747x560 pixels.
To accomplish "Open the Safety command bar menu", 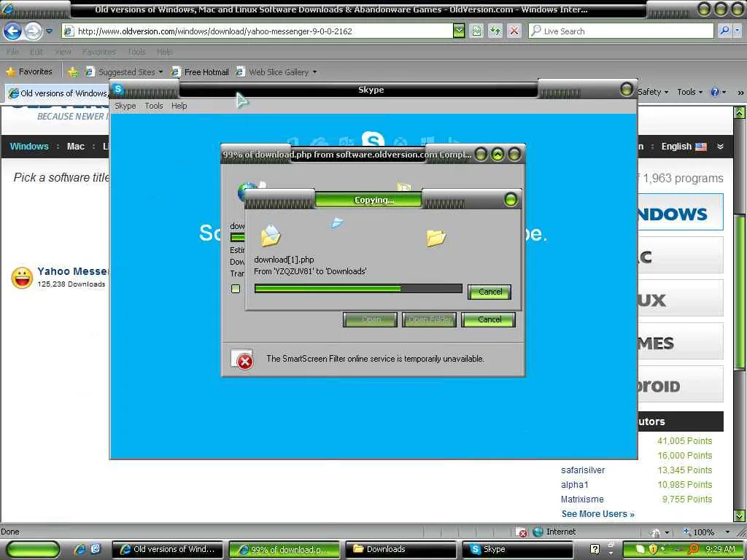I will [x=653, y=92].
